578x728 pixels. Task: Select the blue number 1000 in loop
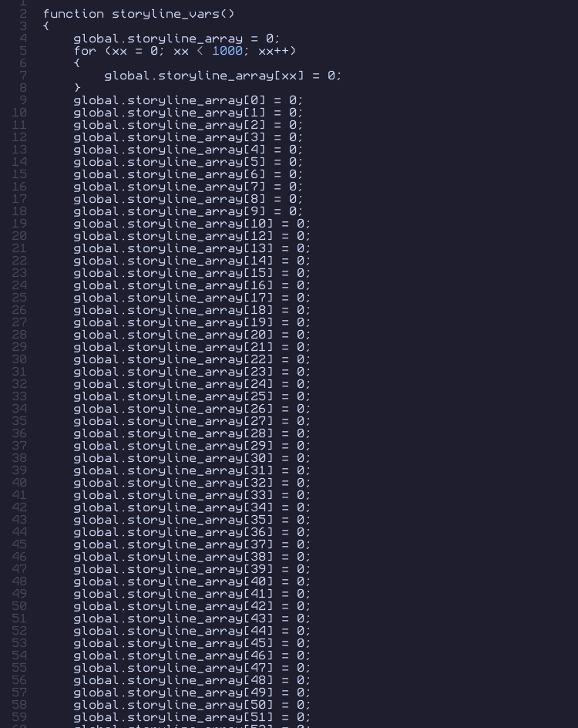pos(227,51)
